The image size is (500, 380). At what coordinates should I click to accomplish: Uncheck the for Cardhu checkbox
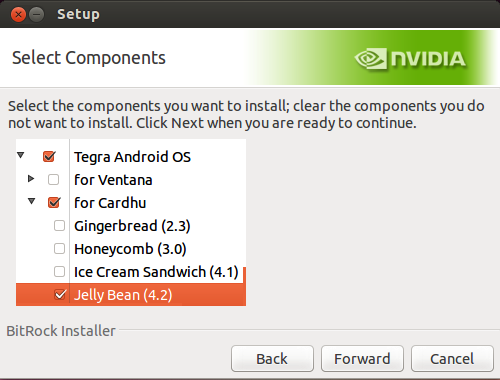(x=54, y=202)
